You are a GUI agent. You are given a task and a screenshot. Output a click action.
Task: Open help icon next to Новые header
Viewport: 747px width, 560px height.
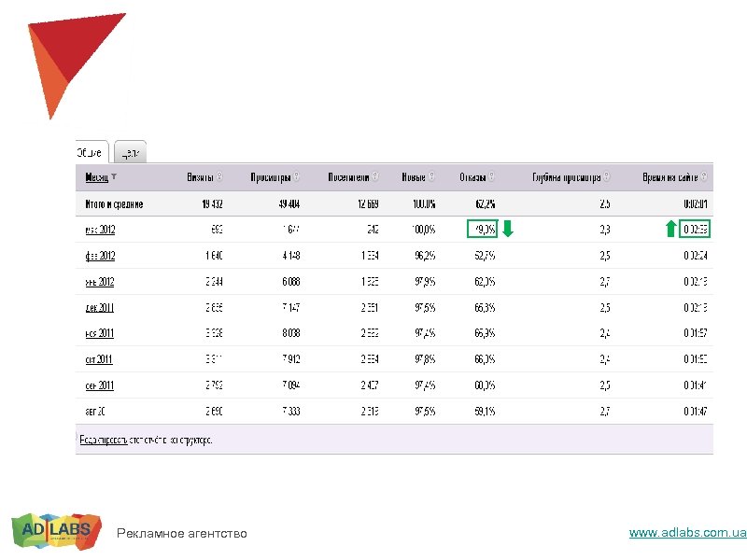(431, 176)
